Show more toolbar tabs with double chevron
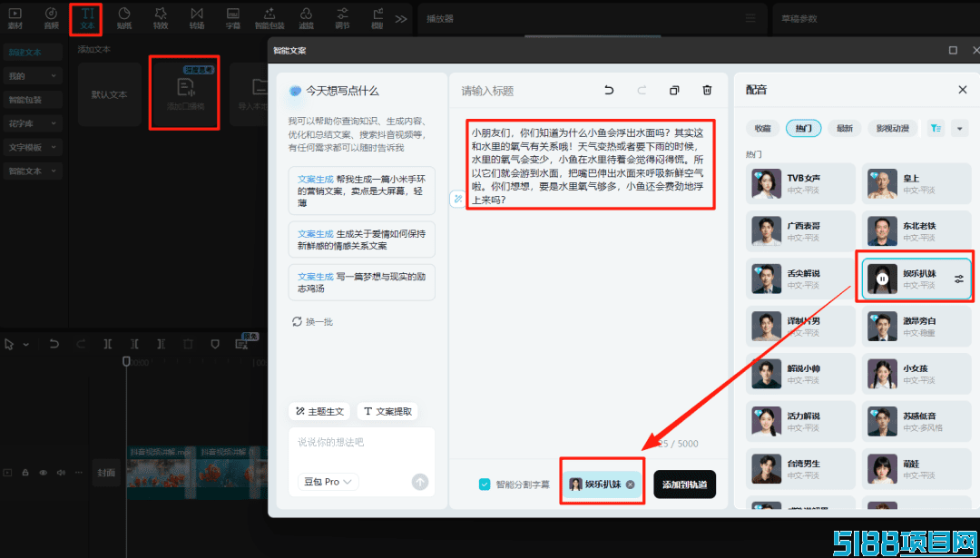Image resolution: width=980 pixels, height=558 pixels. [x=401, y=19]
